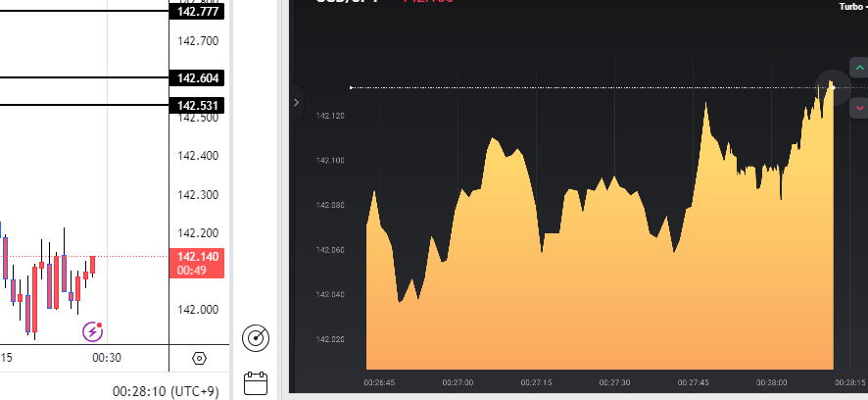Select the 142.777 horizontal line label
The image size is (868, 400).
(x=198, y=12)
